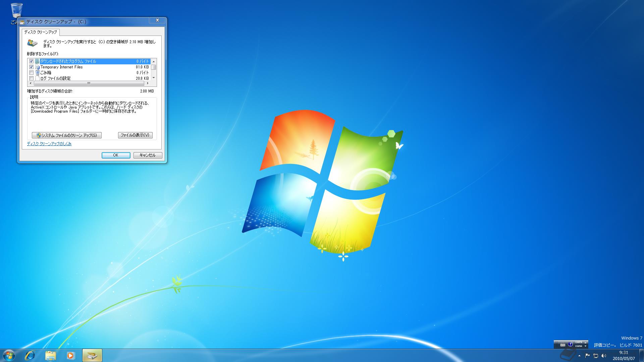Click the disk drive icon in dialog header

click(33, 43)
